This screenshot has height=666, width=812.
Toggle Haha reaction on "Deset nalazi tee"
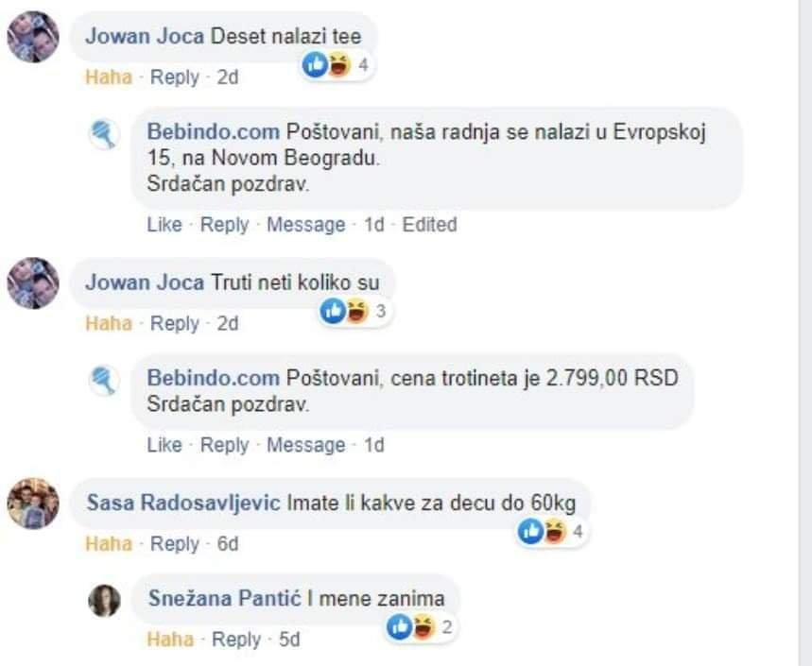(109, 77)
